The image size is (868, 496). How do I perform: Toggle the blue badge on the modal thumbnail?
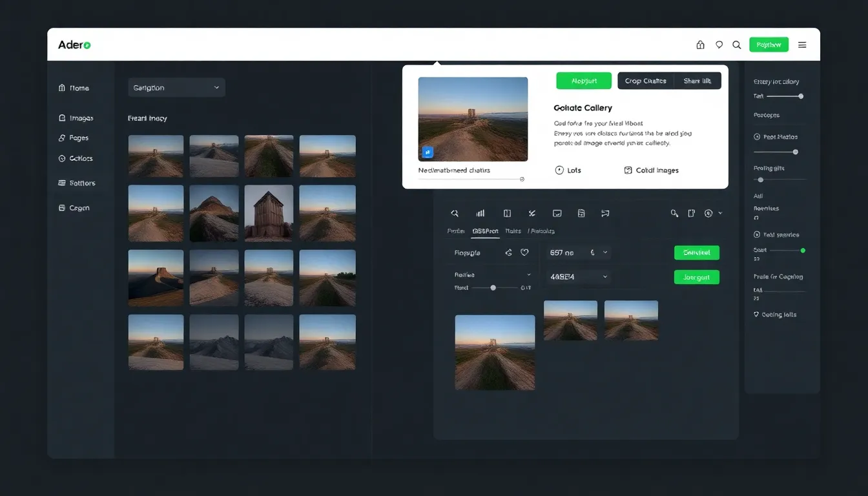pos(428,152)
